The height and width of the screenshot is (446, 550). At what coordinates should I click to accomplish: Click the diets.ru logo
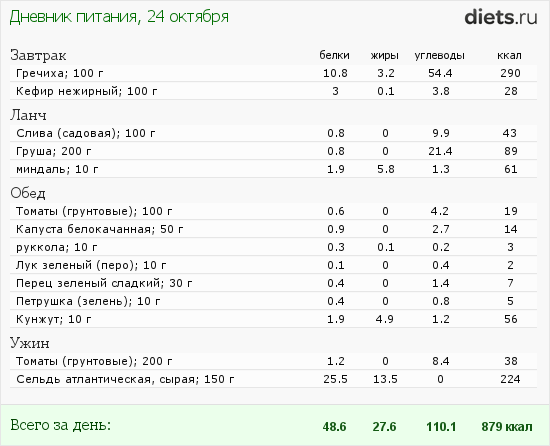tap(501, 17)
